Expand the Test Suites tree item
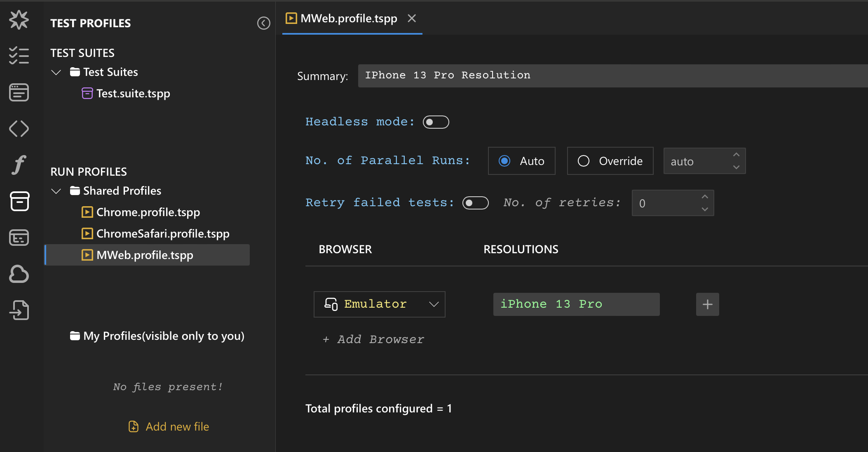 click(x=56, y=71)
